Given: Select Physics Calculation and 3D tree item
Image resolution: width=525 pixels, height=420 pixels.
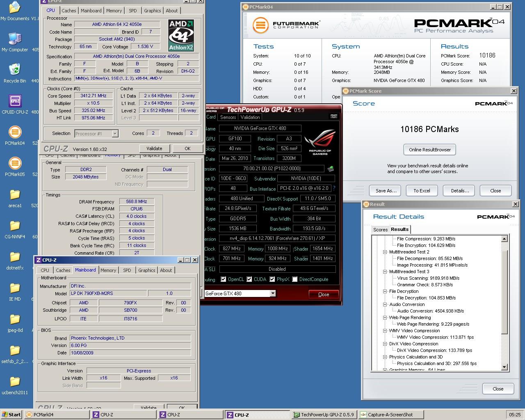Looking at the screenshot, I should (x=416, y=357).
